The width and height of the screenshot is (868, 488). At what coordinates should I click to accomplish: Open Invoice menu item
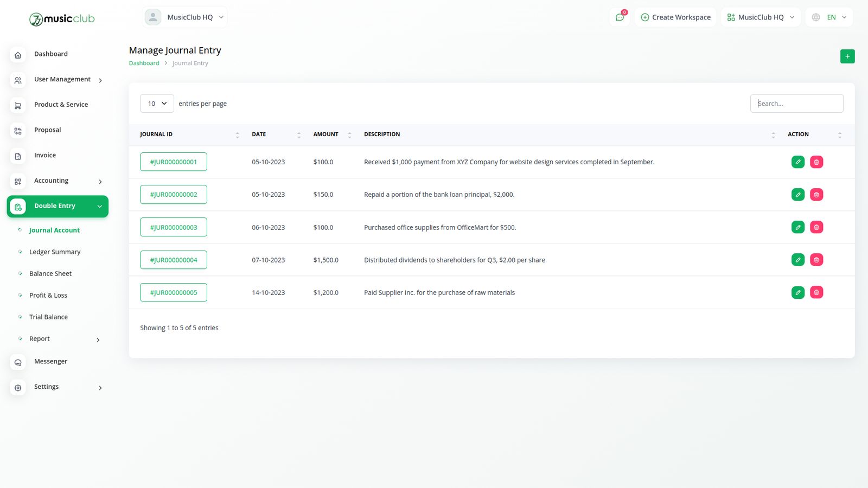coord(45,155)
